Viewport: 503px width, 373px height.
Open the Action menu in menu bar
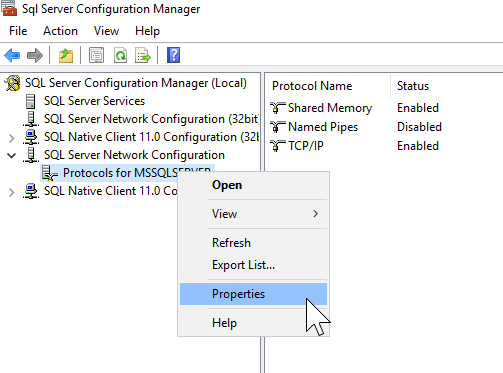tap(60, 31)
